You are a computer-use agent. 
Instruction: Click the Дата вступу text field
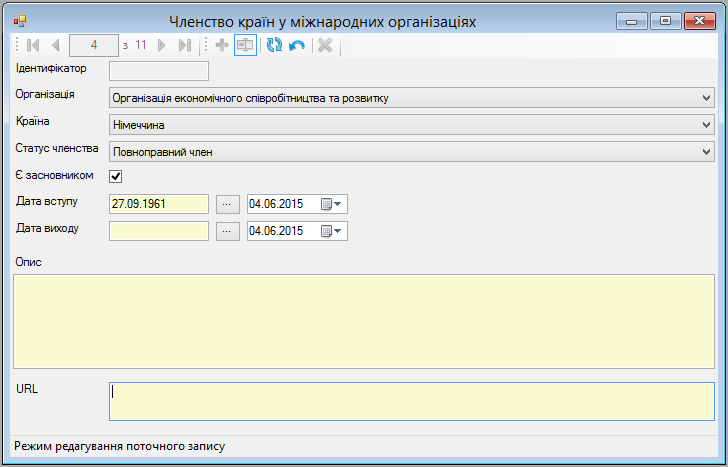159,204
